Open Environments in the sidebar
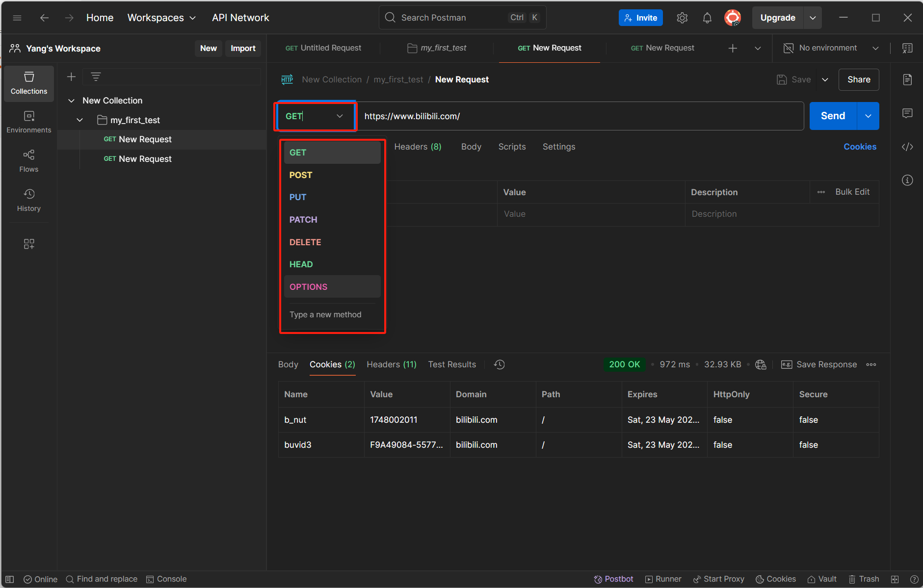923x588 pixels. coord(29,122)
